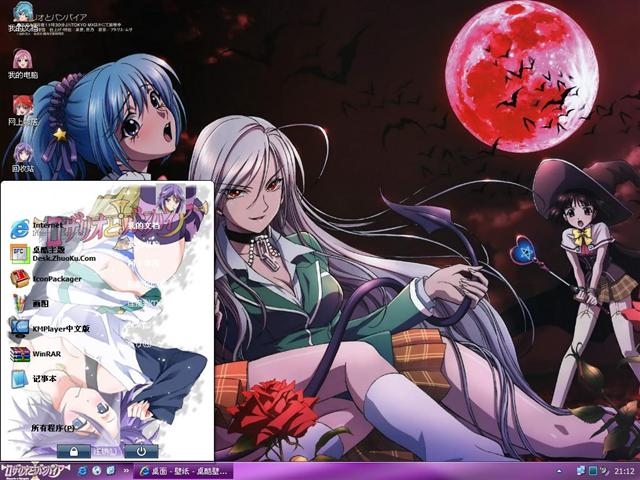The width and height of the screenshot is (640, 480).
Task: Click the third quick launch icon
Action: point(111,471)
